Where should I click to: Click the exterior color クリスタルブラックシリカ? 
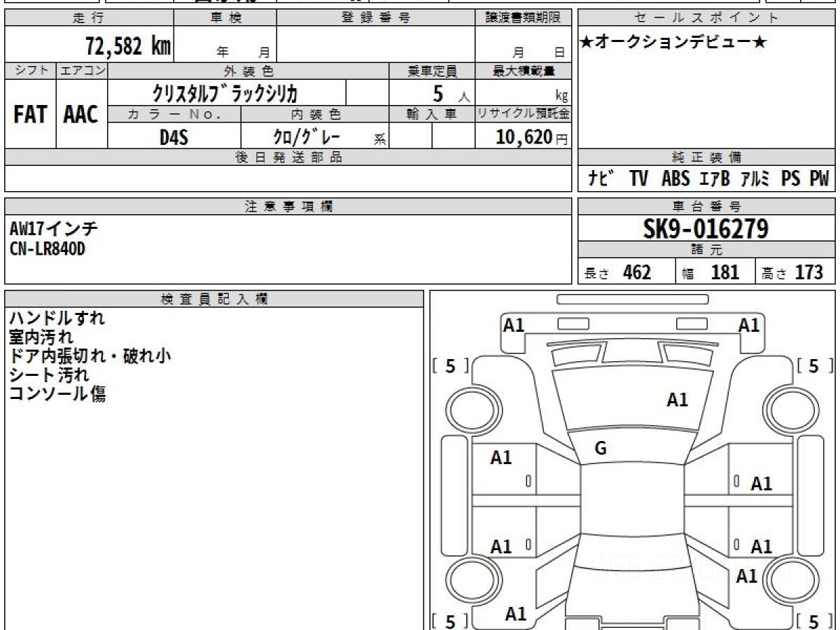coord(227,93)
